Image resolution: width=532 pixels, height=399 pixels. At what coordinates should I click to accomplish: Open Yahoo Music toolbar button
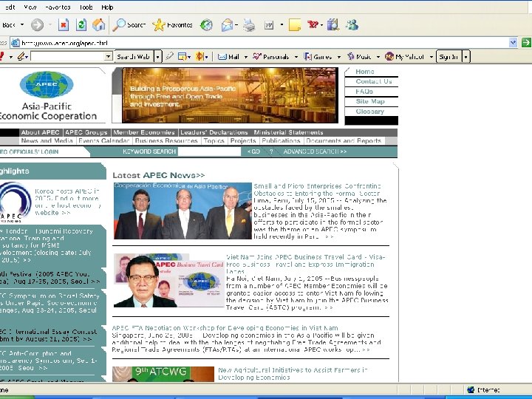coord(359,57)
